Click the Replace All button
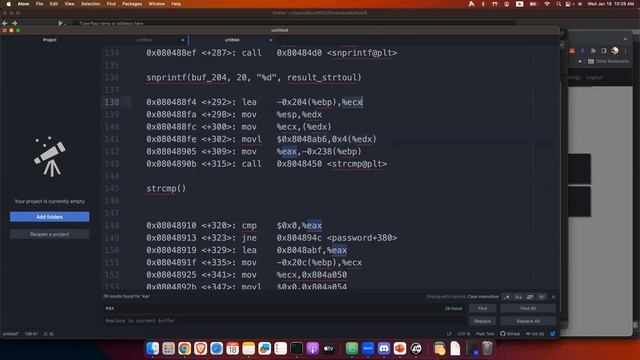640x360 pixels. pyautogui.click(x=528, y=321)
